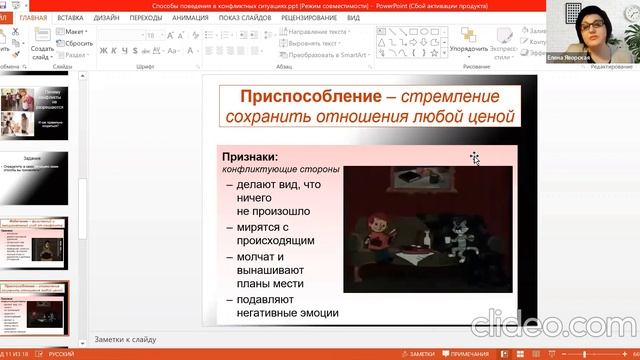640x360 pixels.
Task: Select oval shape in shapes gallery
Action: click(424, 32)
